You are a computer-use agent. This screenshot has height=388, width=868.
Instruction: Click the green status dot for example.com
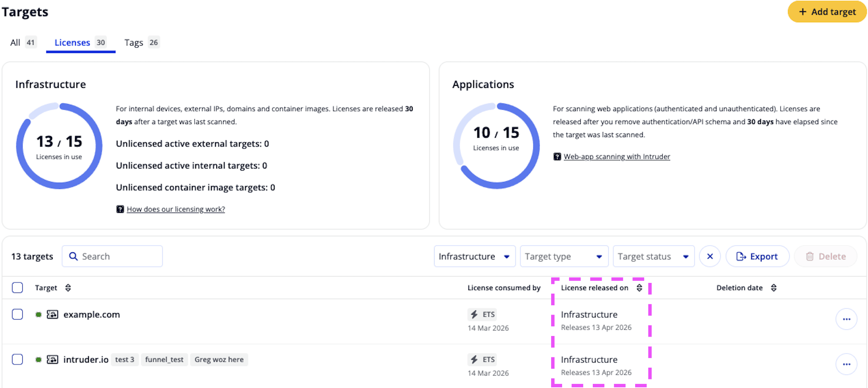pos(39,314)
